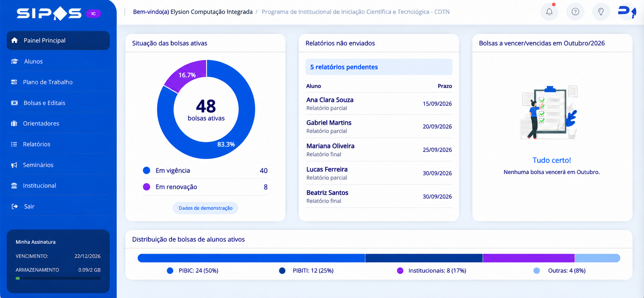This screenshot has width=644, height=298.
Task: Open notifications with the bell icon
Action: [549, 12]
